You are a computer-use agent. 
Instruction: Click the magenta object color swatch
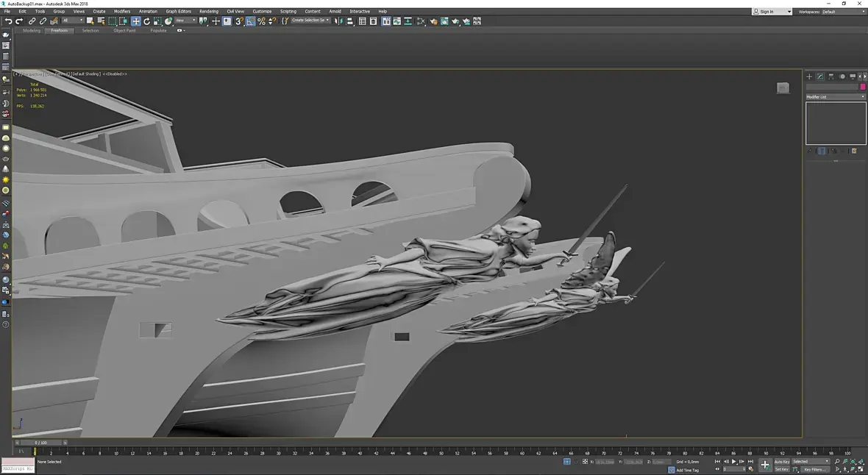863,87
